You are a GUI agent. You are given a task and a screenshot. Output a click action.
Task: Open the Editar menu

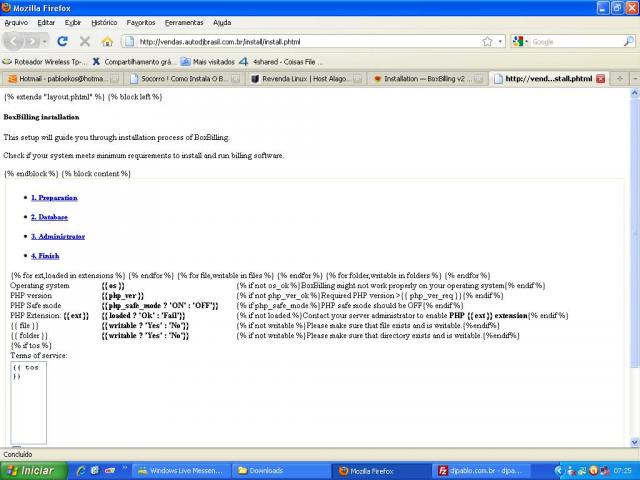pos(46,23)
